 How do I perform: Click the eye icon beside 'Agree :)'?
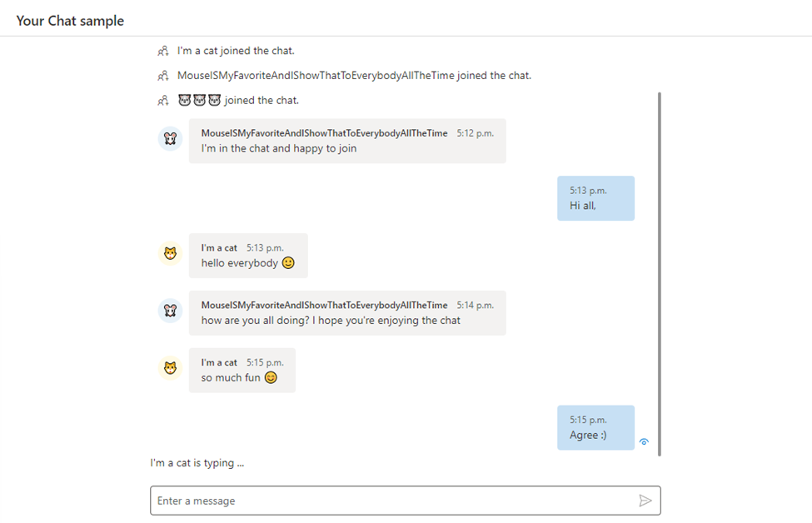(644, 441)
